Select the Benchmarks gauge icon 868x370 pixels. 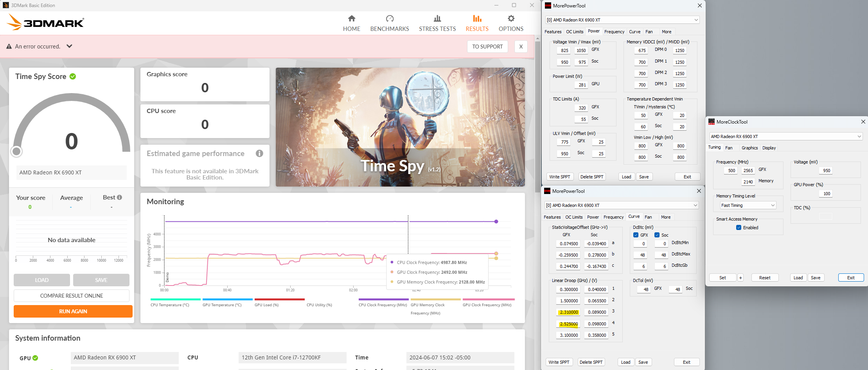point(390,18)
